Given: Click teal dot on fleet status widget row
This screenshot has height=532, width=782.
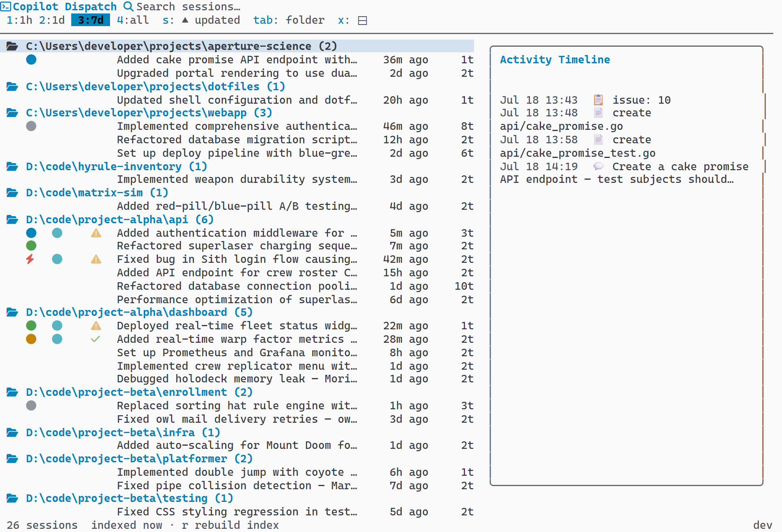Looking at the screenshot, I should [57, 326].
